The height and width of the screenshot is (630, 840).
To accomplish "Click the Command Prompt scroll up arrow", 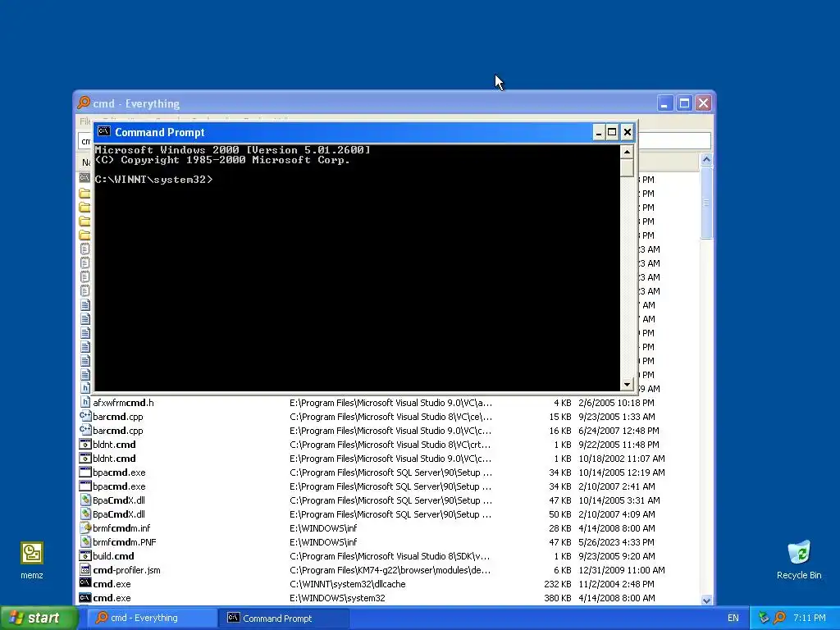I will pos(627,152).
